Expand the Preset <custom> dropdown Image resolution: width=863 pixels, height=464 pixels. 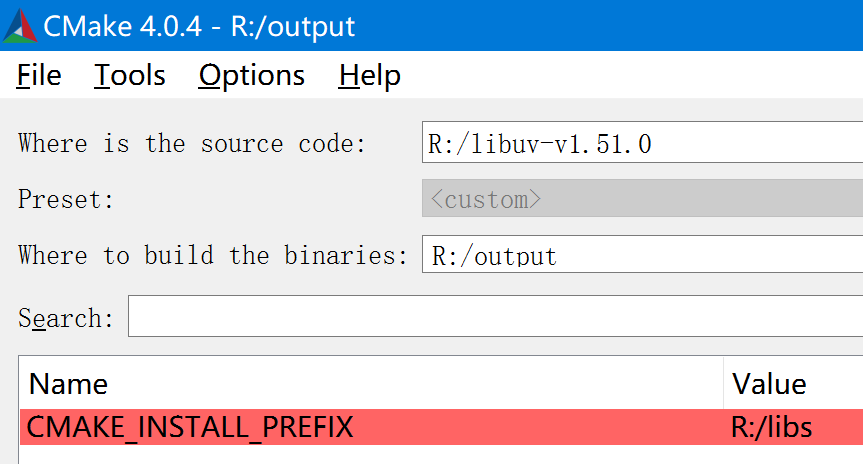642,199
